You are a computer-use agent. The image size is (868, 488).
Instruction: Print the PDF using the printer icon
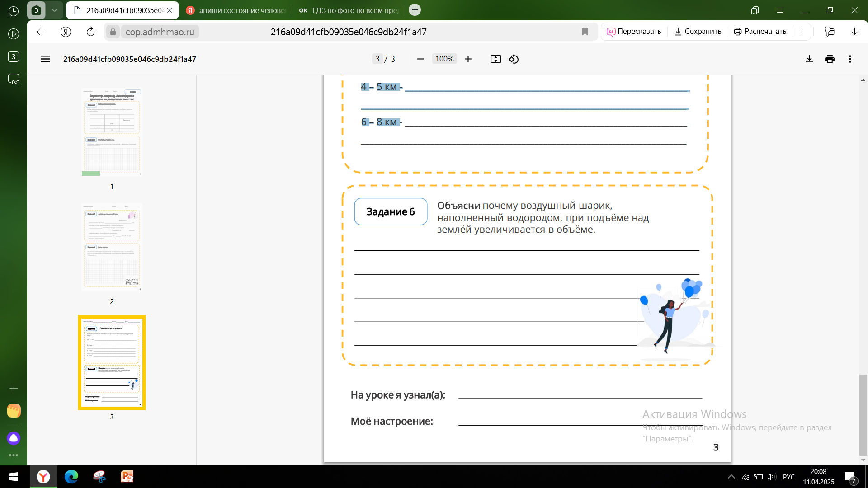point(830,59)
